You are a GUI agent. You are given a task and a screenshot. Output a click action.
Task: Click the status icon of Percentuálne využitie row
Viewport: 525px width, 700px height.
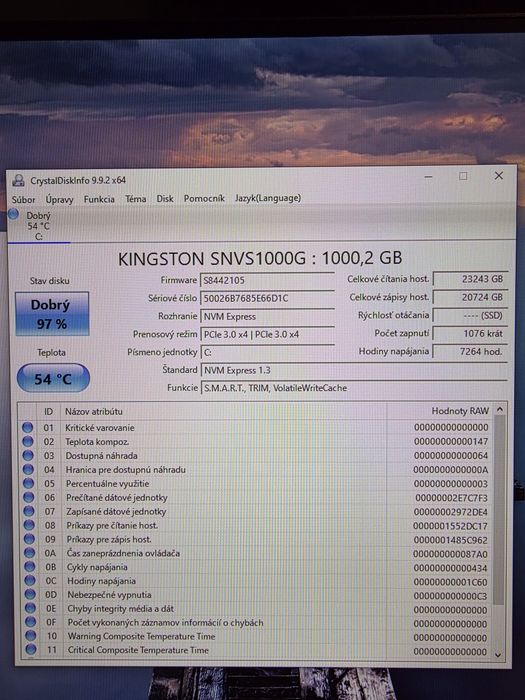point(29,483)
